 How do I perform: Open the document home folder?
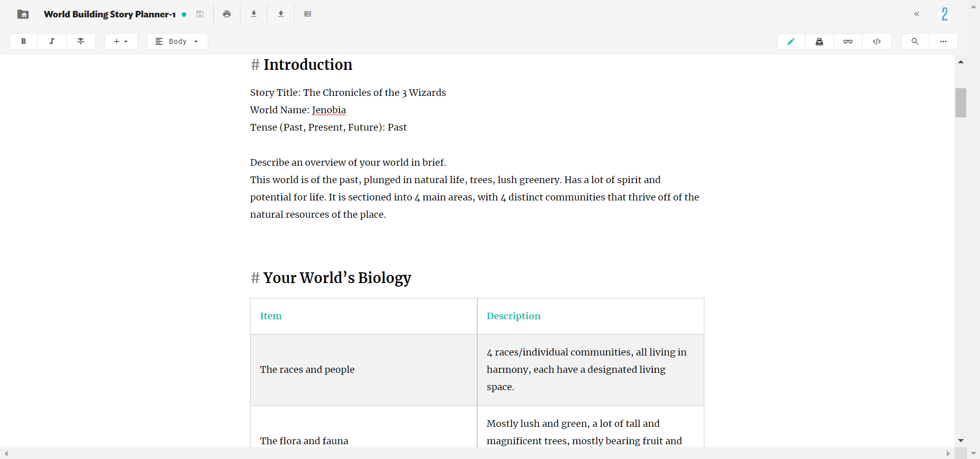(23, 14)
